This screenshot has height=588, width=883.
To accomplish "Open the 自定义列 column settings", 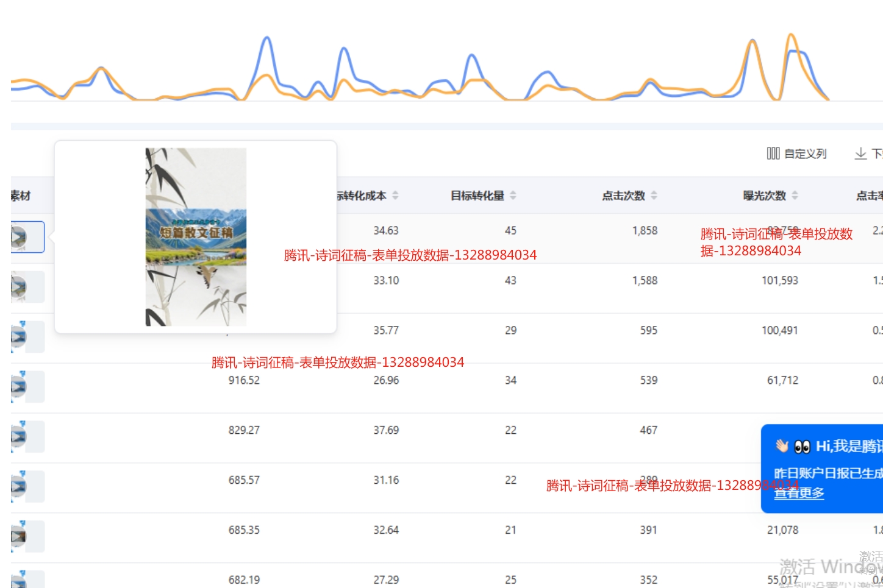I will click(x=796, y=154).
